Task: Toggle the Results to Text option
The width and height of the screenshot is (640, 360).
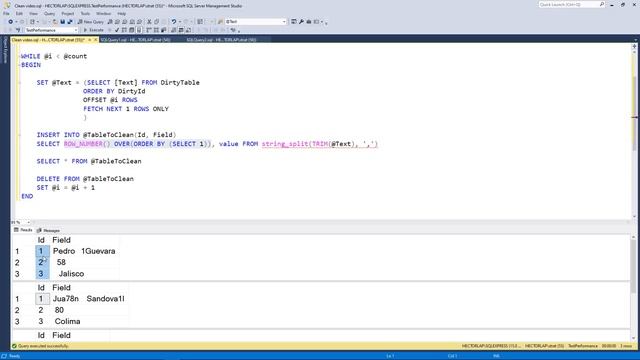Action: click(x=173, y=30)
